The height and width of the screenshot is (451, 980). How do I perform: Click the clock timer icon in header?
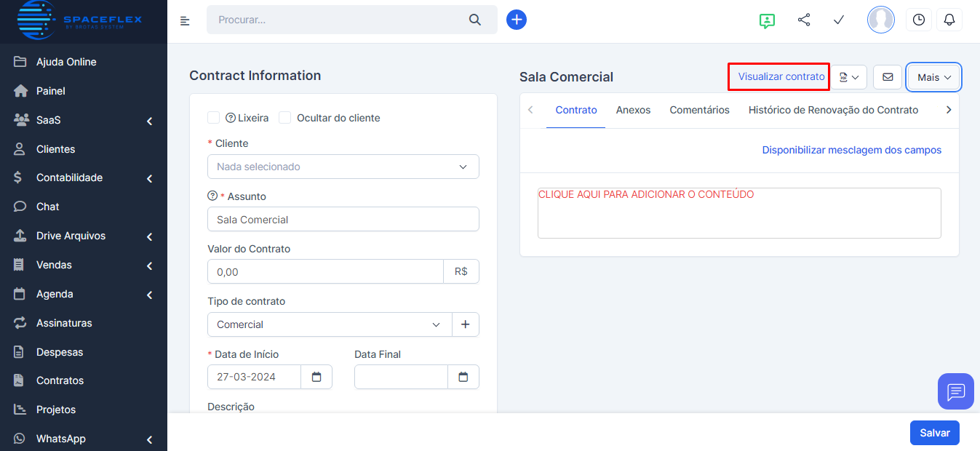click(918, 20)
